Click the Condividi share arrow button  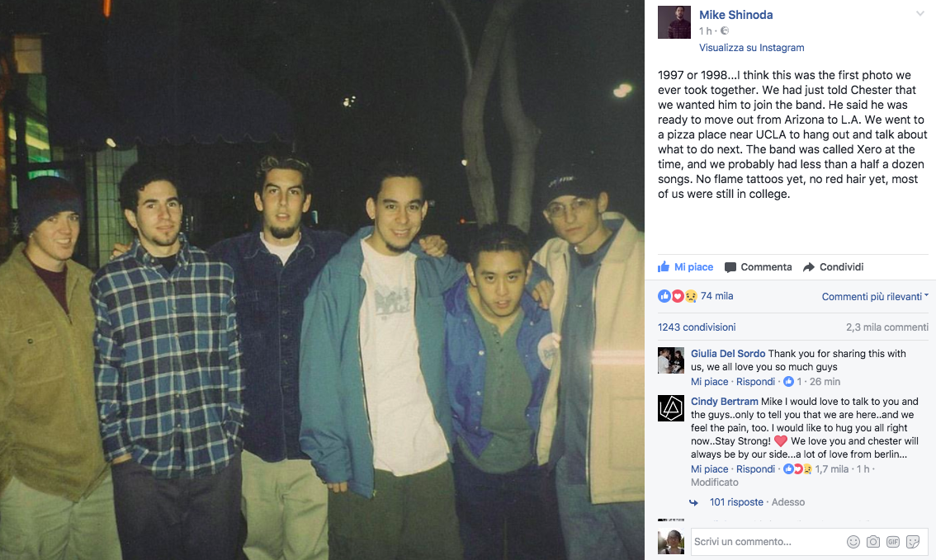point(834,267)
